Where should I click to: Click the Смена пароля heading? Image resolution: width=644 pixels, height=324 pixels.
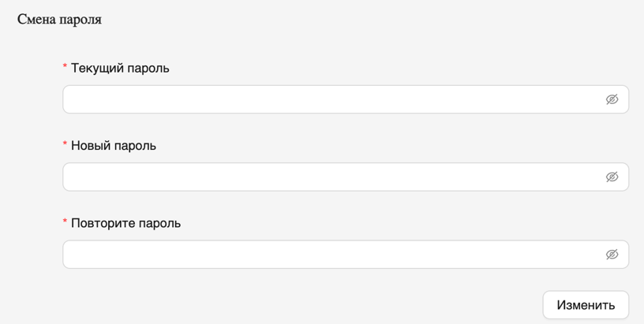coord(59,19)
